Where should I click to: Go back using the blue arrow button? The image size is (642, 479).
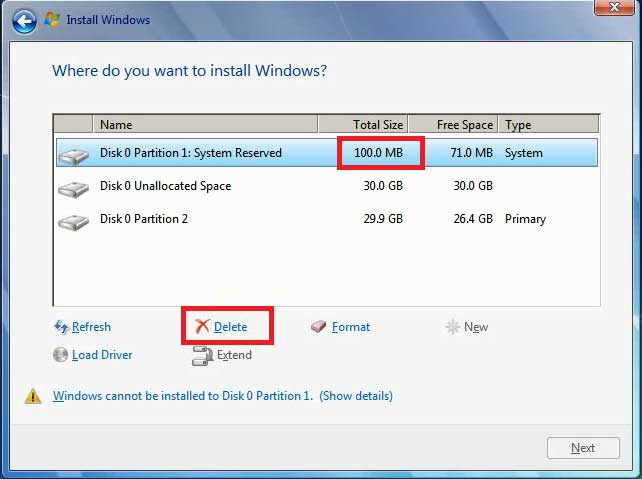pos(24,21)
